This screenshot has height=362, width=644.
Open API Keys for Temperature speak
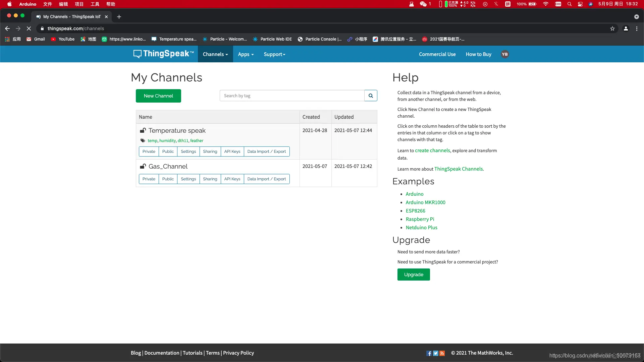(232, 152)
